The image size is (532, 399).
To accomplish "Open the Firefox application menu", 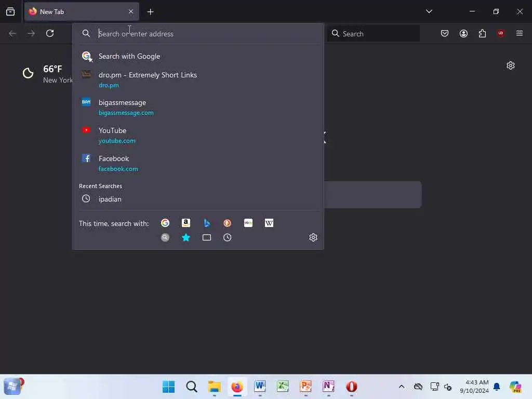I will (520, 33).
